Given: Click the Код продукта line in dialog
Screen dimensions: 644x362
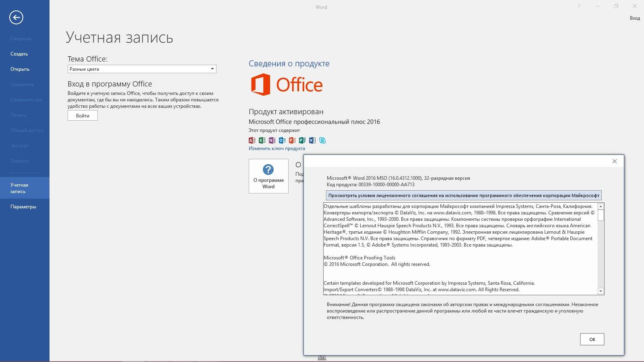Looking at the screenshot, I should click(371, 185).
